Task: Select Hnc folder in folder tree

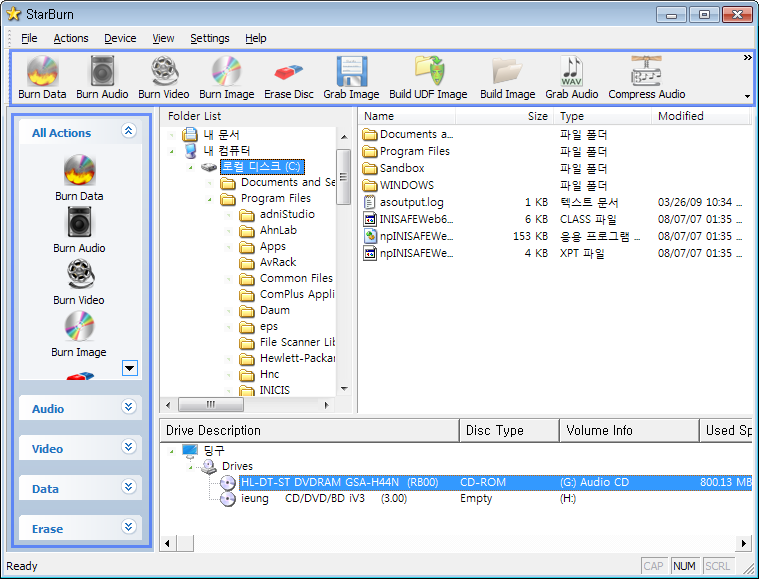Action: pyautogui.click(x=259, y=375)
